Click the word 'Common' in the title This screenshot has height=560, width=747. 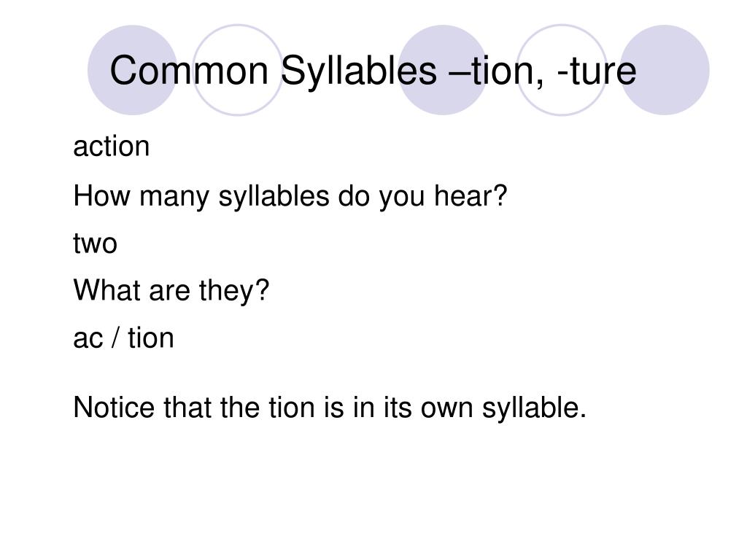click(189, 71)
